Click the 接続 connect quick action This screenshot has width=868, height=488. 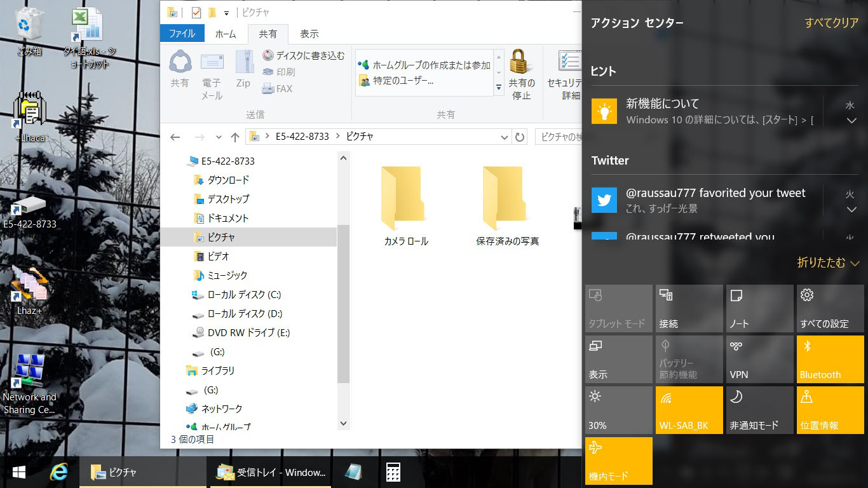point(689,308)
